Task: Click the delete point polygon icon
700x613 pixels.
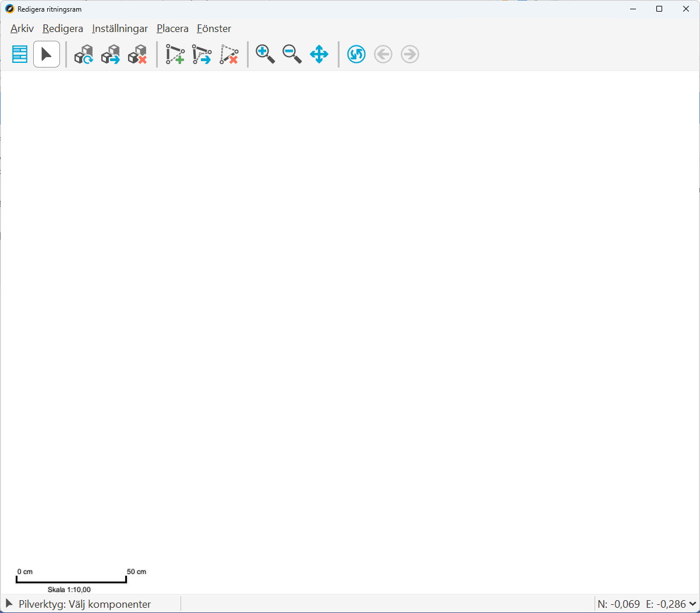Action: [229, 55]
